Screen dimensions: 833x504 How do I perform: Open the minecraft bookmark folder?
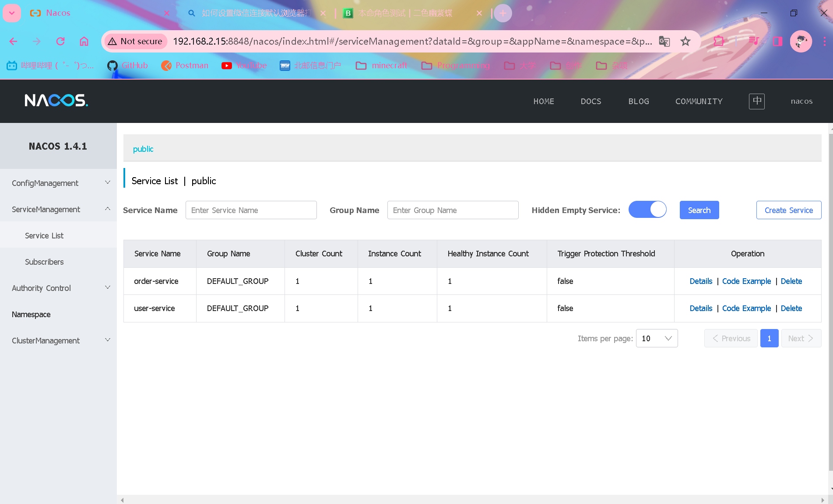click(381, 66)
